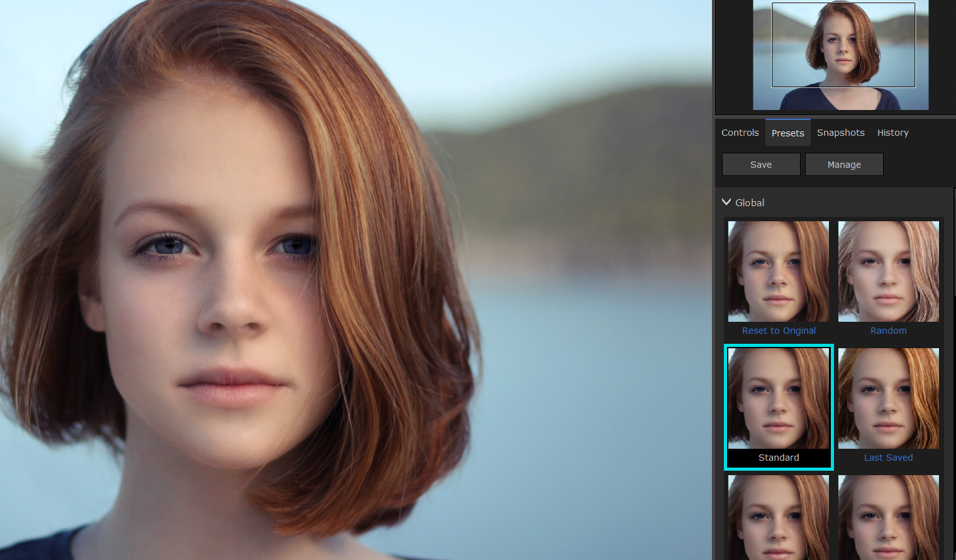The width and height of the screenshot is (956, 560).
Task: Click the Save preset button
Action: [x=761, y=164]
